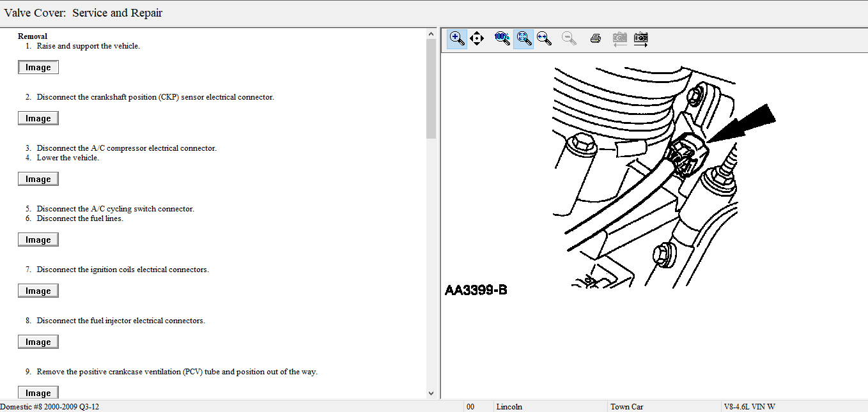Fit the image to window width
The height and width of the screenshot is (412, 868).
(544, 38)
